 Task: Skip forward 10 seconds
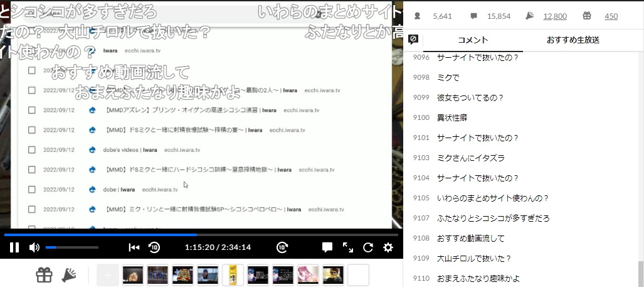click(283, 247)
